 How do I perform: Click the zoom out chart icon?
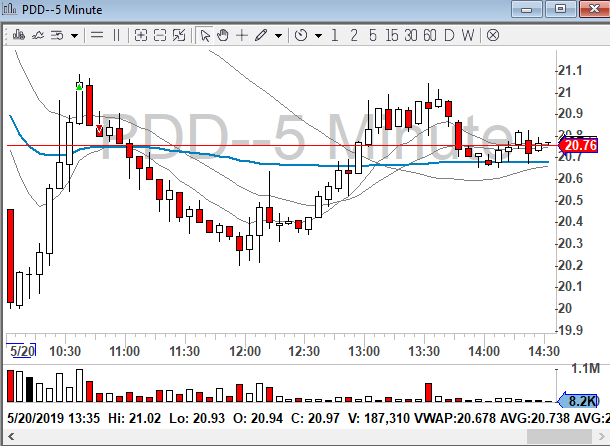click(160, 36)
